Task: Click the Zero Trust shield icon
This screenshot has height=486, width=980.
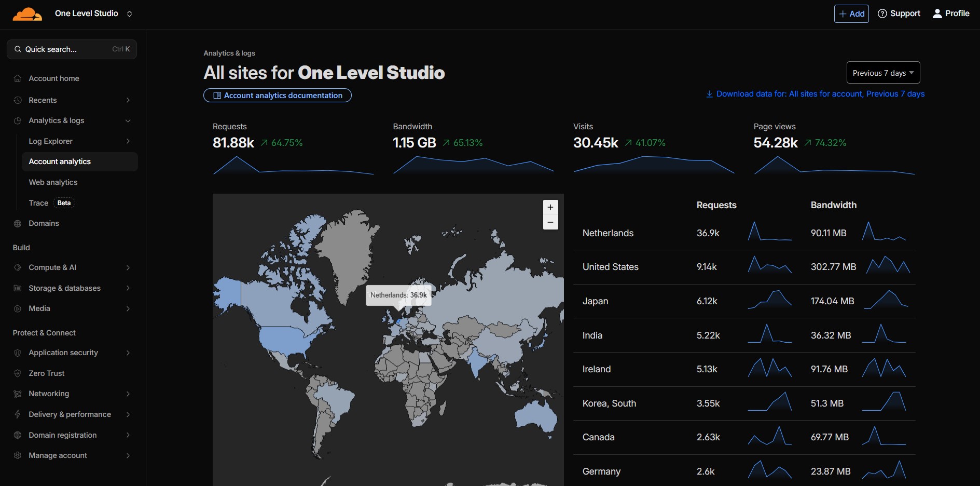Action: coord(18,373)
